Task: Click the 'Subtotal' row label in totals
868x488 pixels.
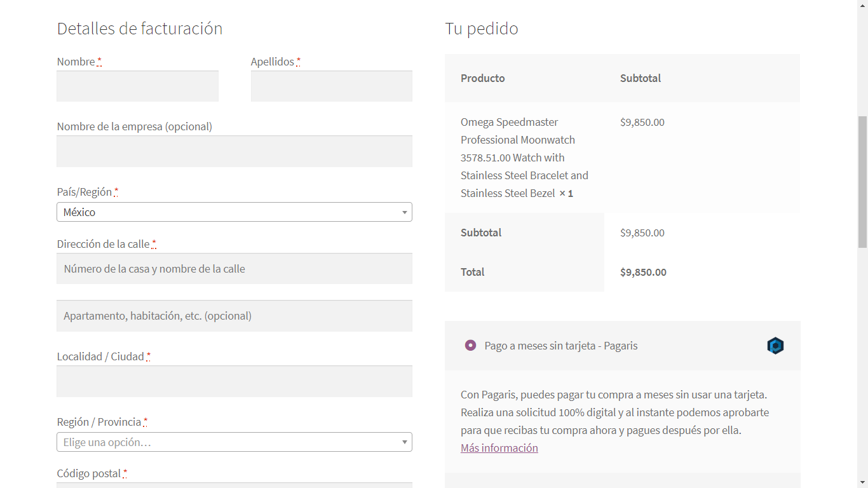Action: click(481, 233)
